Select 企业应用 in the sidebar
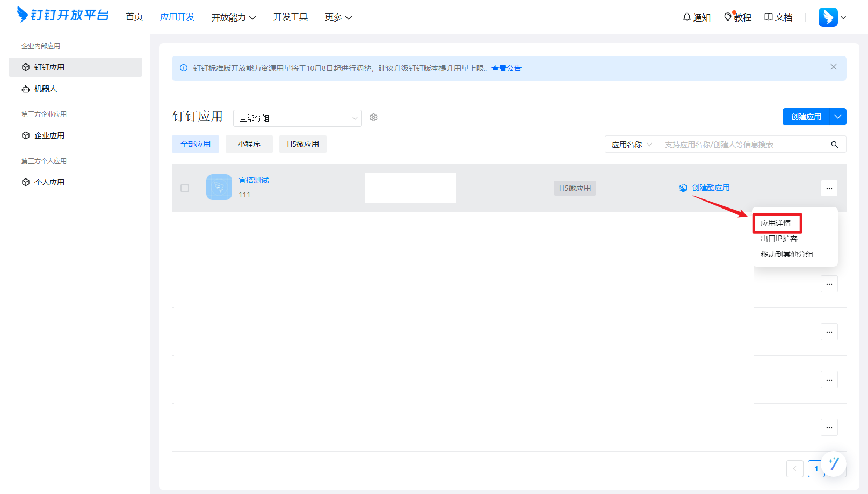The image size is (868, 494). pos(75,135)
